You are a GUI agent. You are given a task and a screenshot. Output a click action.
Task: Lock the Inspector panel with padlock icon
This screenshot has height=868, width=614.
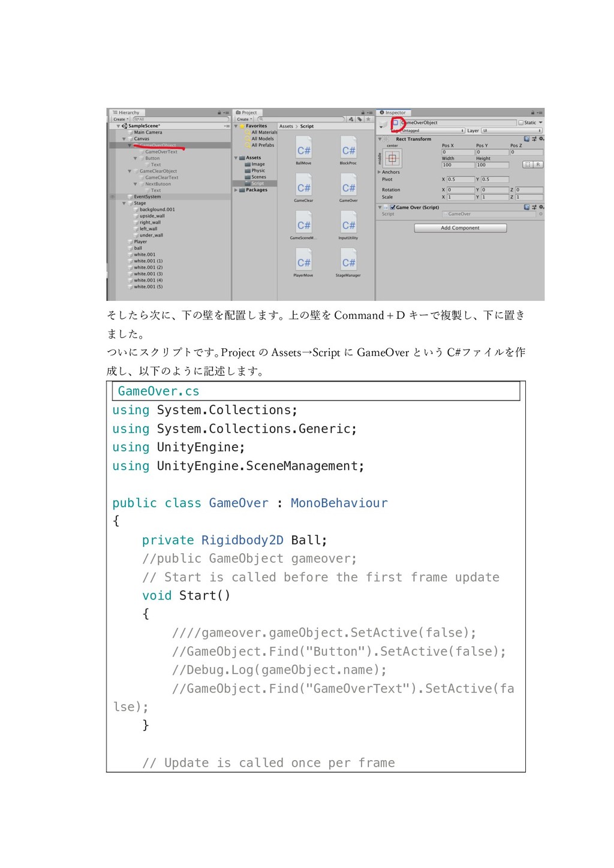click(532, 113)
